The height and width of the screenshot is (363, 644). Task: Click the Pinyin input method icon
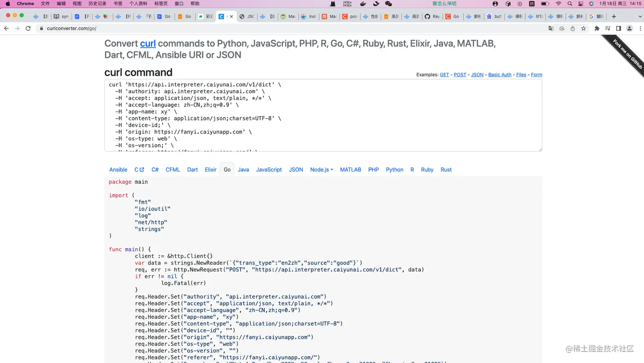pos(532,4)
